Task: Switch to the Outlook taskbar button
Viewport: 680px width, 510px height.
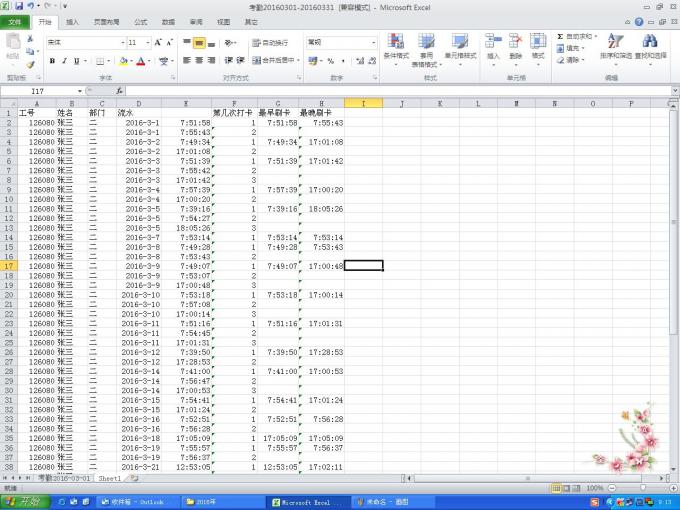Action: click(x=136, y=502)
